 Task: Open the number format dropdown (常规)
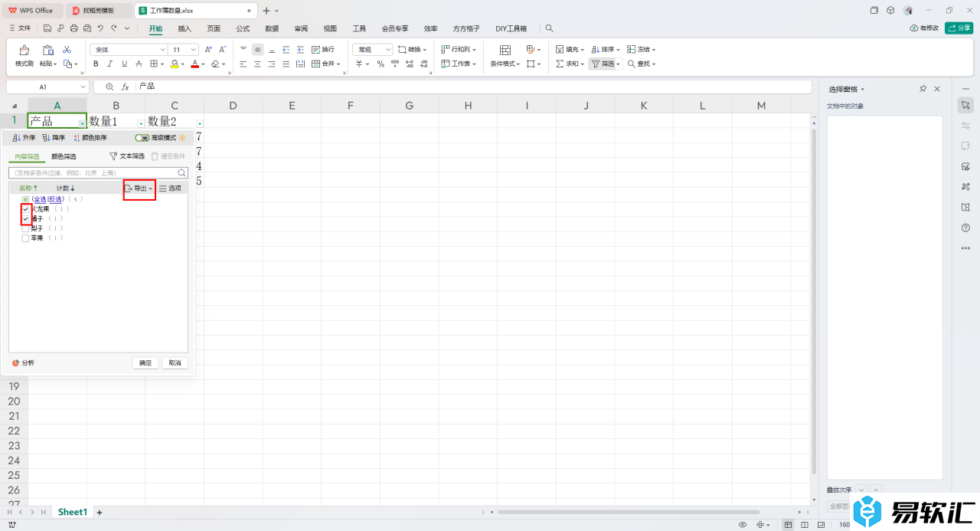click(x=388, y=49)
